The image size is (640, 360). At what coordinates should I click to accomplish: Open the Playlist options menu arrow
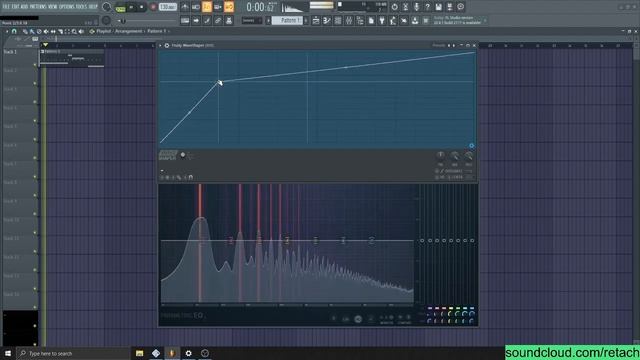[x=7, y=31]
